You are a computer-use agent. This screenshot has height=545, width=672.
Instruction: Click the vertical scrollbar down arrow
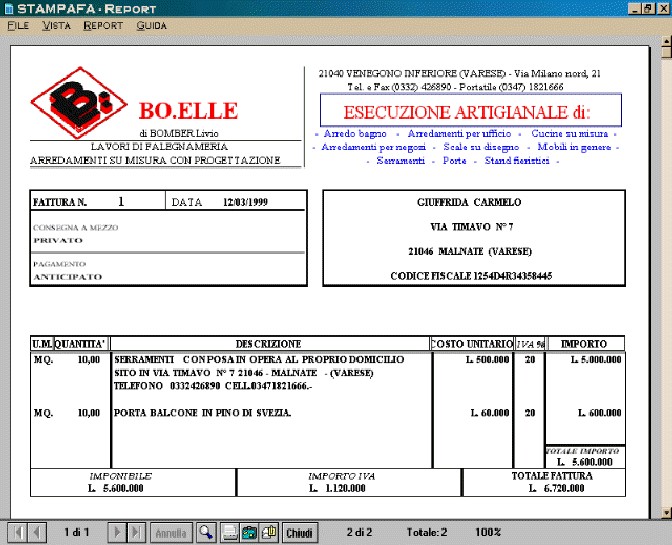click(665, 512)
